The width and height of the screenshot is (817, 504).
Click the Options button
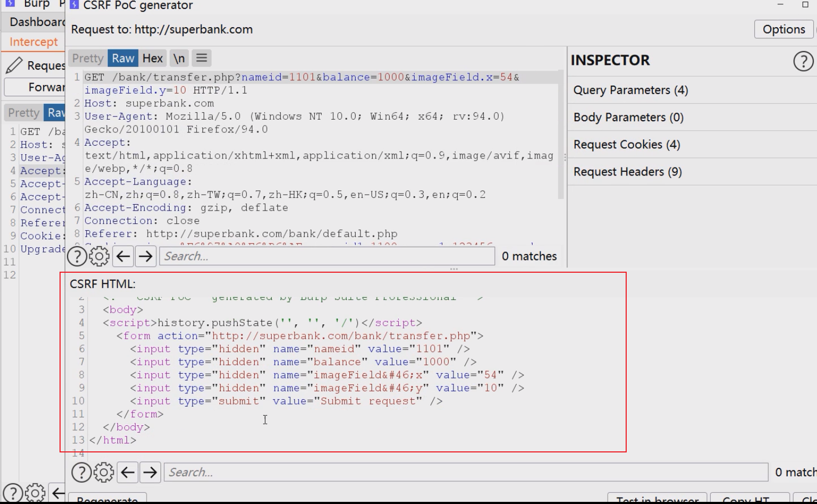point(784,30)
